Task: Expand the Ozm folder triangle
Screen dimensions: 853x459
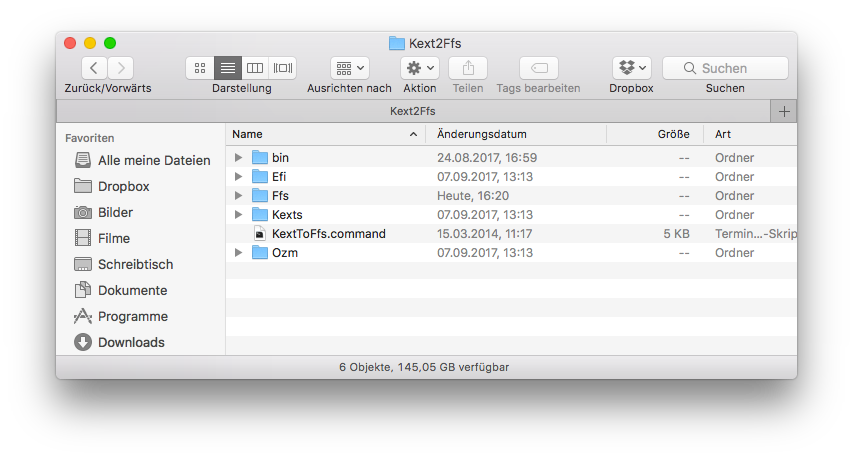Action: [x=238, y=253]
